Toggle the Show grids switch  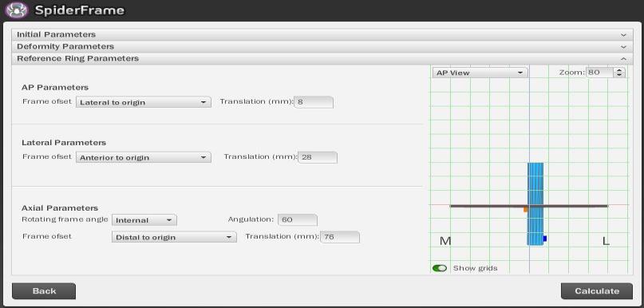pos(440,268)
